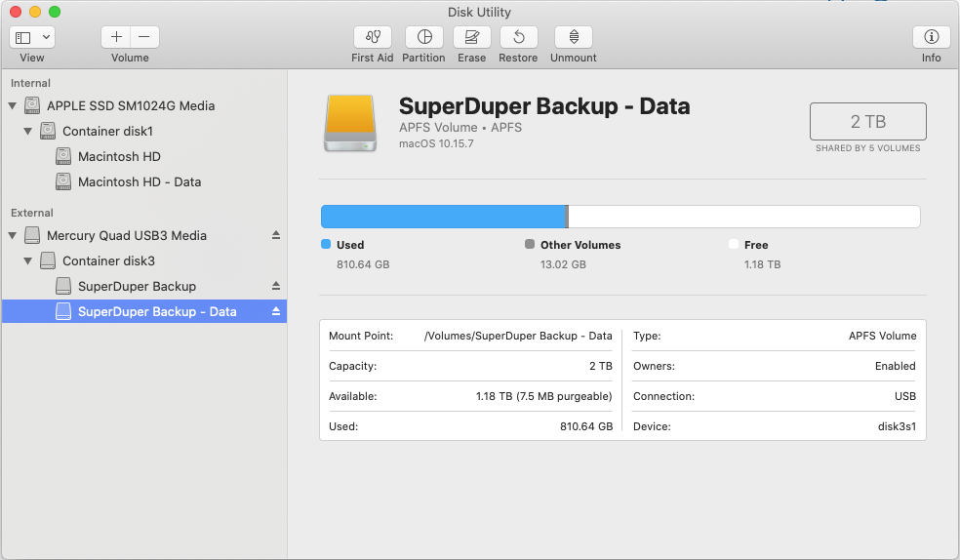The height and width of the screenshot is (560, 960).
Task: Click the Capacity value '2 TB' in the table
Action: coord(601,366)
